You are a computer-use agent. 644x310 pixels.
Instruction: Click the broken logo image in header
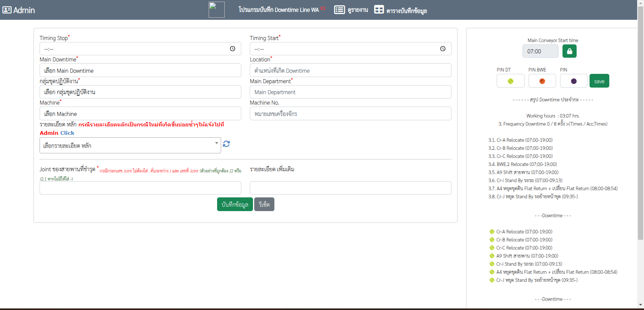(x=216, y=10)
